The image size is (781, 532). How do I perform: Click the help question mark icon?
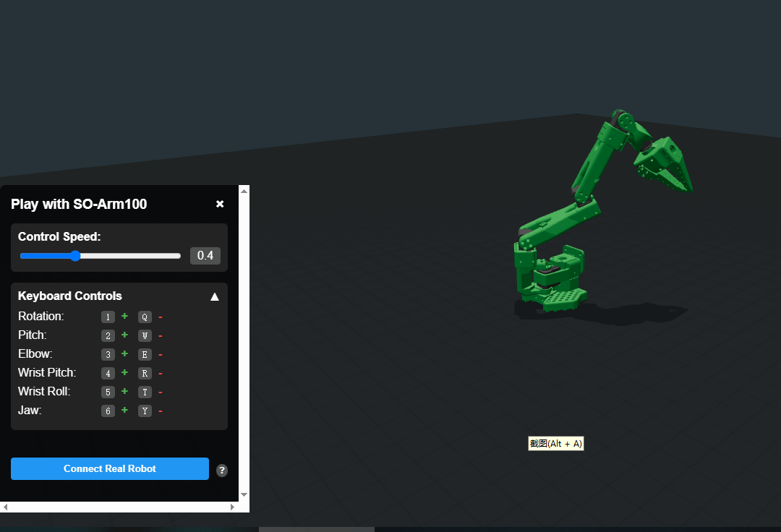tap(222, 471)
